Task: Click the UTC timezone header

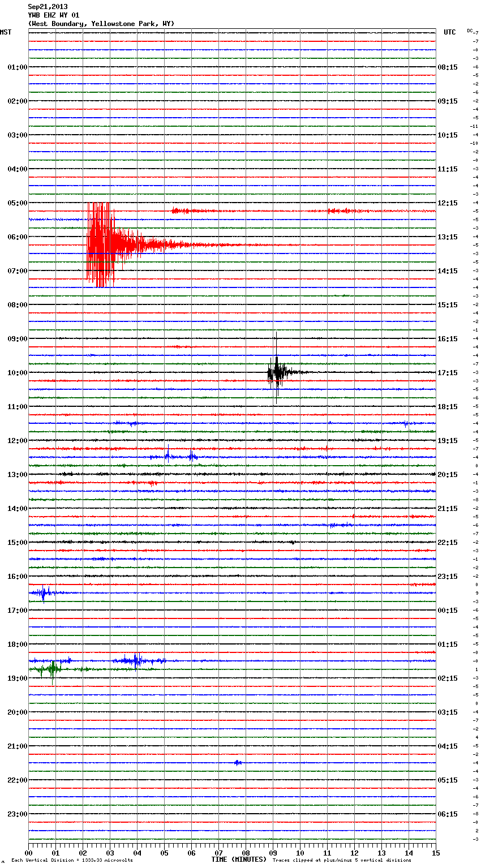Action: pyautogui.click(x=450, y=32)
